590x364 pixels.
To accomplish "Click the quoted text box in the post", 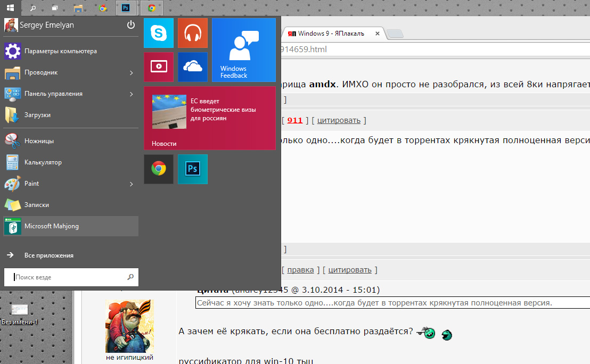I will (x=392, y=303).
